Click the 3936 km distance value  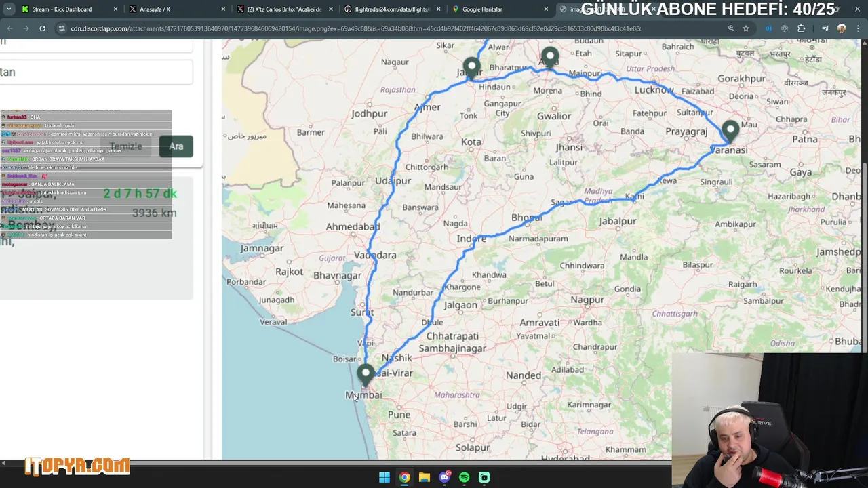click(154, 213)
